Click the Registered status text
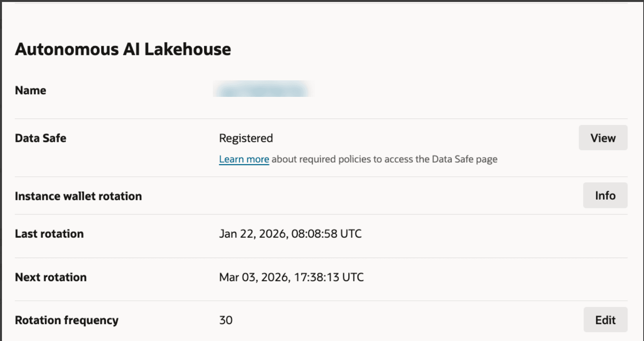644x341 pixels. [x=246, y=138]
